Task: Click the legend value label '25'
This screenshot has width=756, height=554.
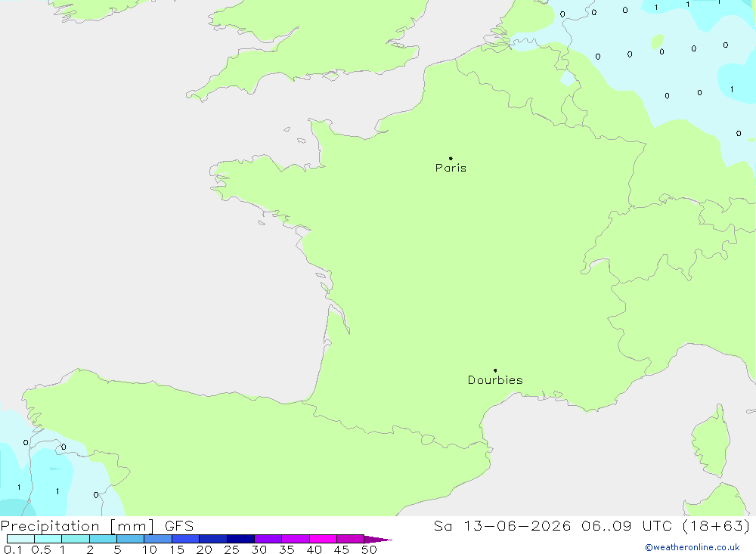Action: click(x=231, y=549)
